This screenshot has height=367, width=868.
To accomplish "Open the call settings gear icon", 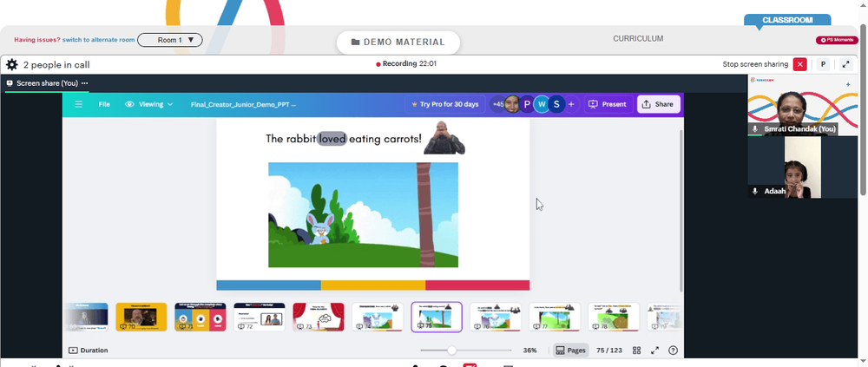I will [x=11, y=65].
